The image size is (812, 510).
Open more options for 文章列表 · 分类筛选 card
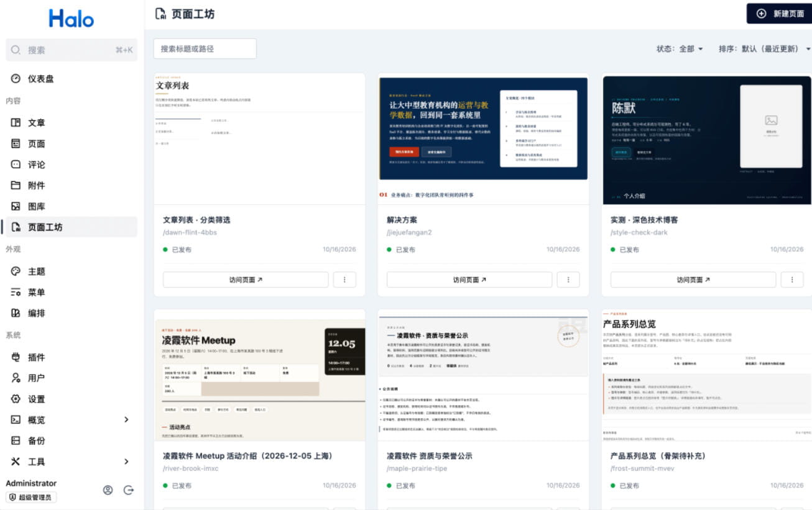click(344, 280)
